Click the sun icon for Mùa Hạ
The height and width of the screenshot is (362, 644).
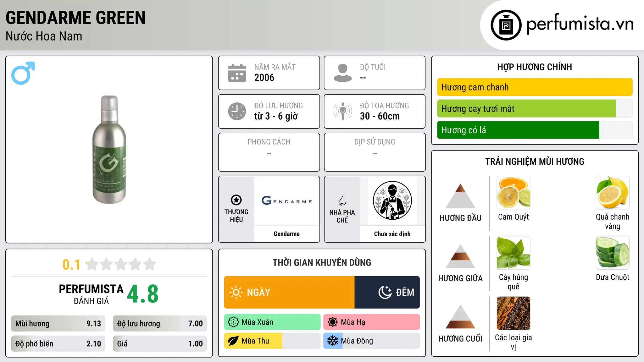[333, 322]
